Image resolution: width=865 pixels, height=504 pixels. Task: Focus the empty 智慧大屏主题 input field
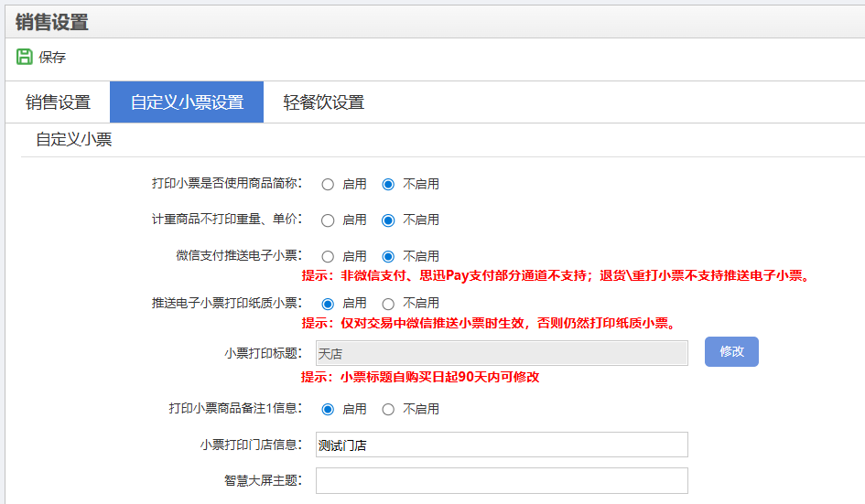point(501,481)
